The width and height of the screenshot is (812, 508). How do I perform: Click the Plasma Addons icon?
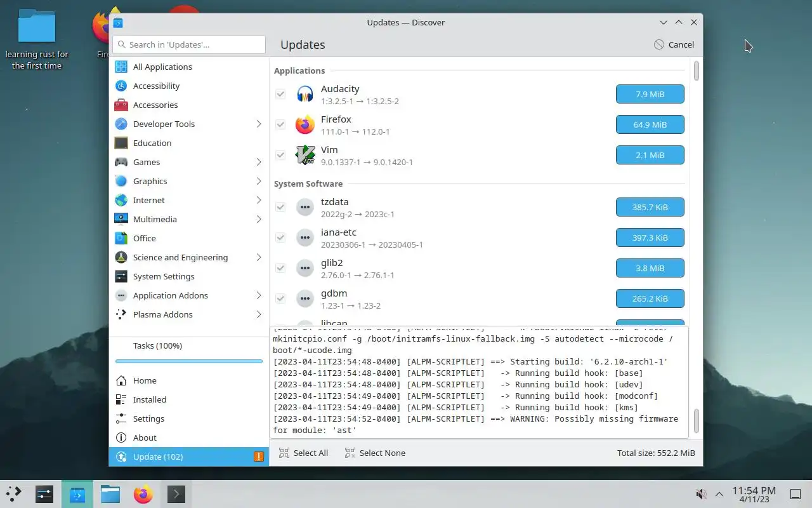tap(121, 314)
